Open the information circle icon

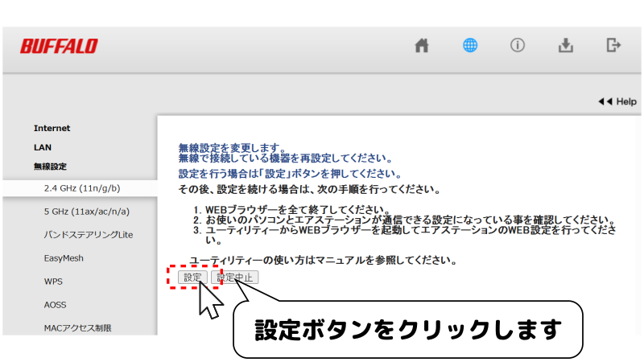518,45
